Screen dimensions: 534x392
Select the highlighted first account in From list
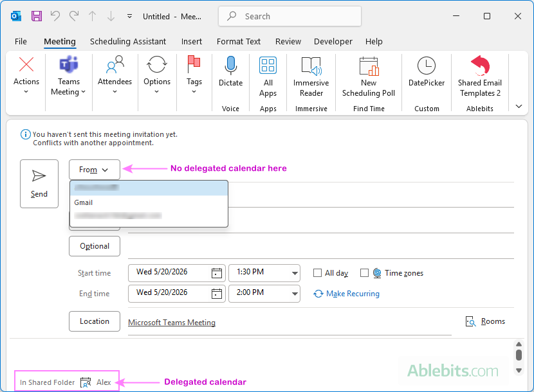(x=149, y=188)
